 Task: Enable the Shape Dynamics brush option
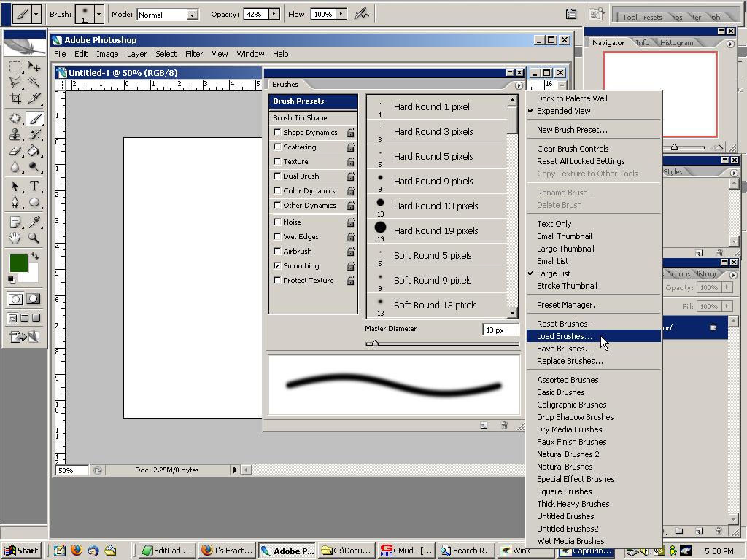276,132
